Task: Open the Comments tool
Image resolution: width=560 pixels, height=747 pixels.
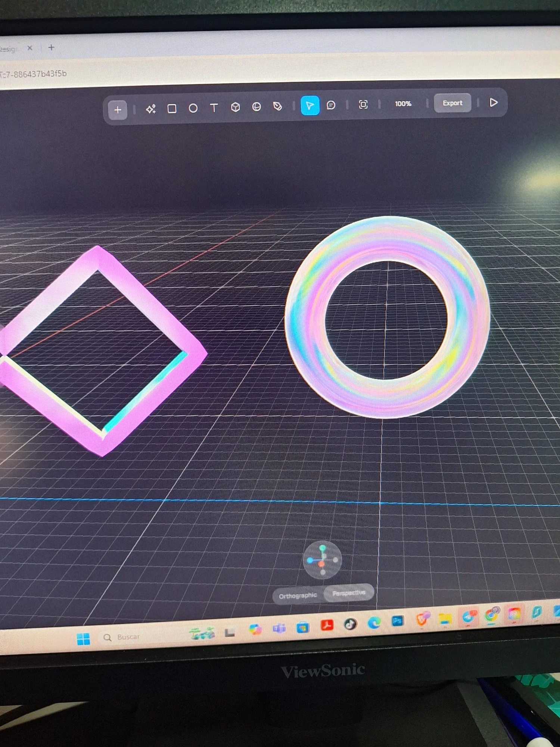Action: (x=331, y=105)
